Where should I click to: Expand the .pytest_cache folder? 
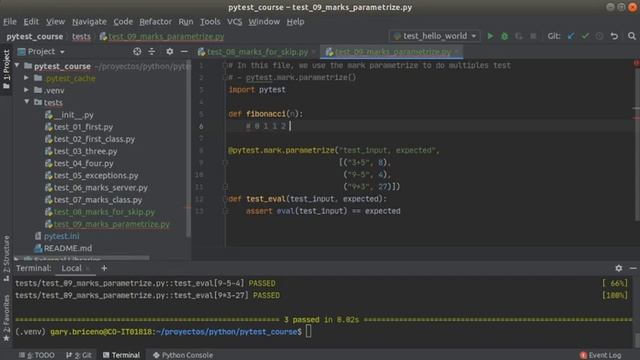tap(26, 78)
